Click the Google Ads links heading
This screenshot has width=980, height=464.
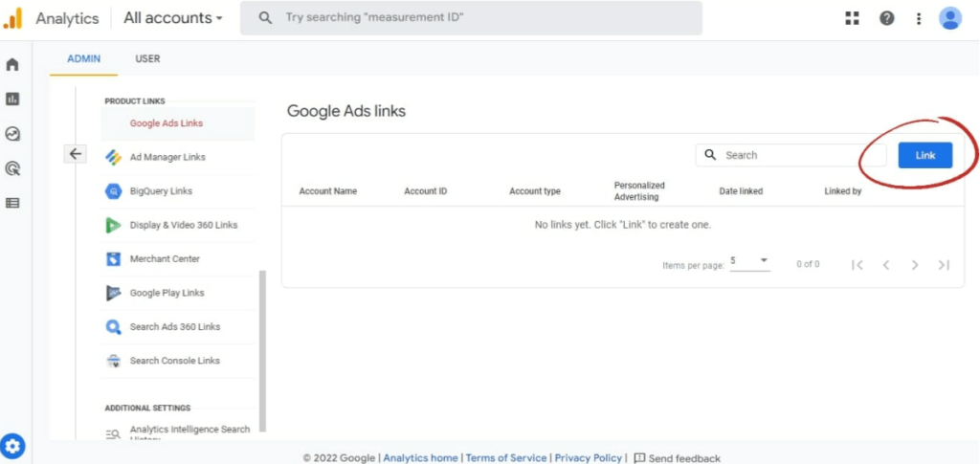[x=346, y=111]
